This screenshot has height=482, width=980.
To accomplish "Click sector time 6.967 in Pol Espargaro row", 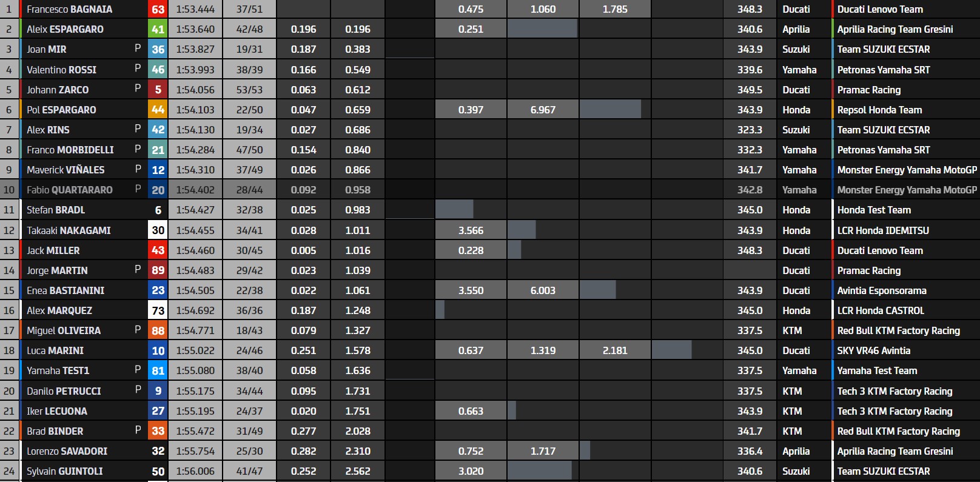I will click(x=543, y=110).
